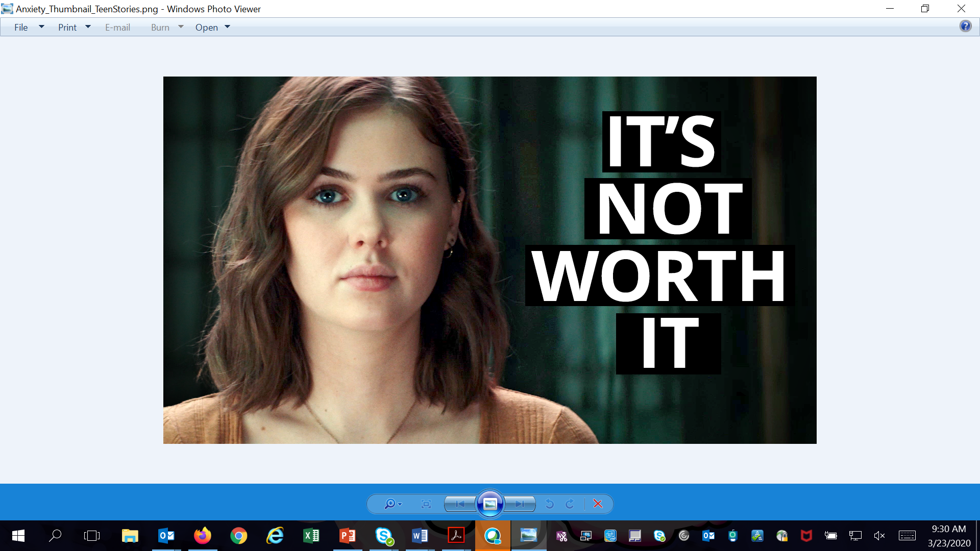Rotate the image clockwise
The width and height of the screenshot is (980, 551).
(x=570, y=504)
